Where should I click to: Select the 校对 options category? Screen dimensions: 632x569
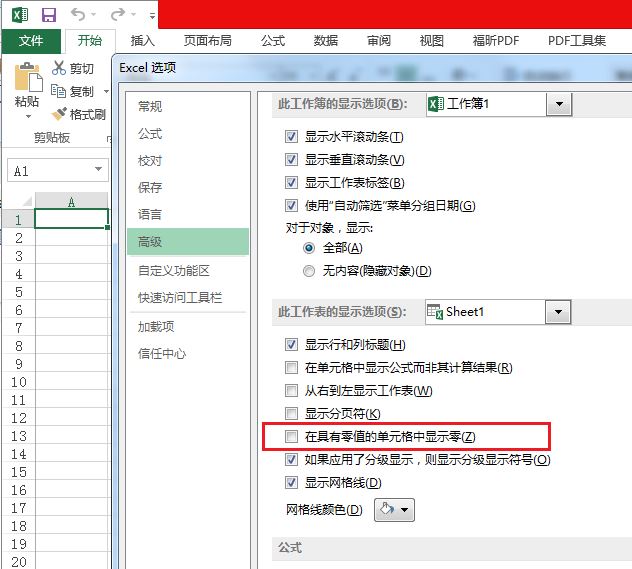click(x=188, y=161)
